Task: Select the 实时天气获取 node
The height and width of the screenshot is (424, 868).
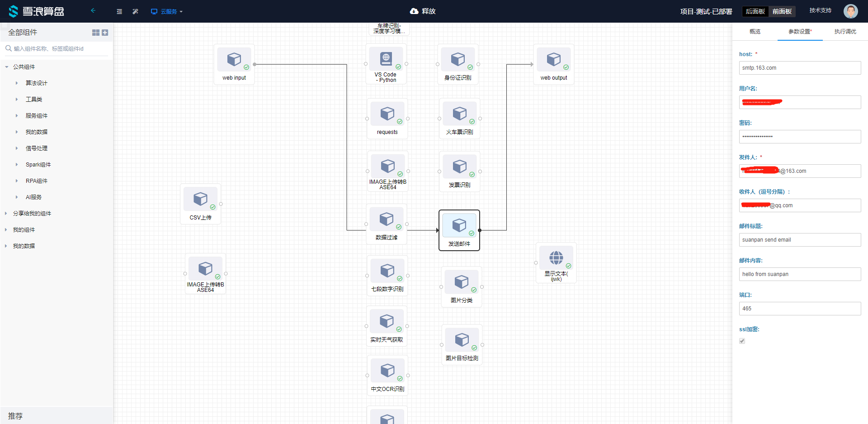Action: click(387, 326)
